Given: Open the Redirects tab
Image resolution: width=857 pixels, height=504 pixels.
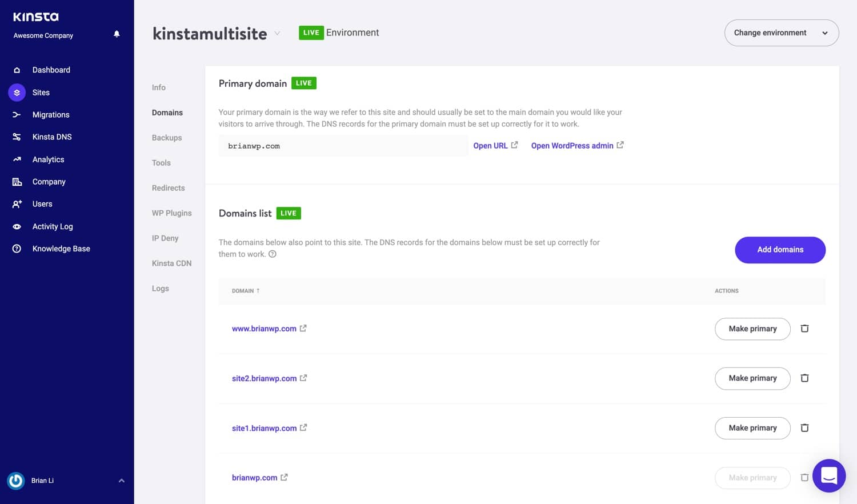Looking at the screenshot, I should 168,187.
